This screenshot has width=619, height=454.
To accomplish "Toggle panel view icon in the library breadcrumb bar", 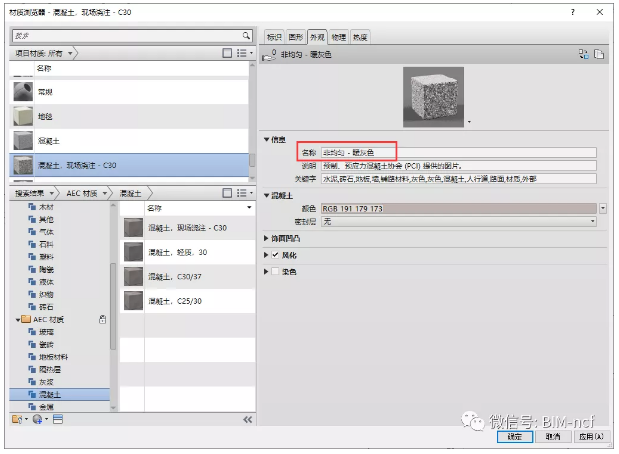I will click(227, 193).
